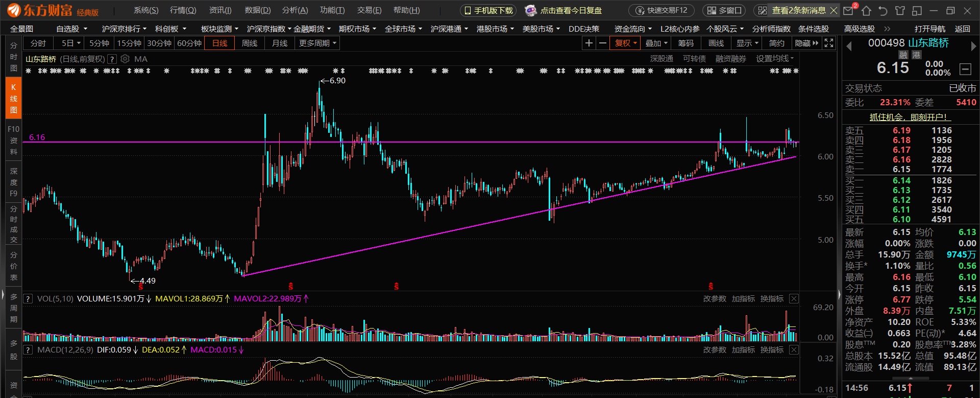This screenshot has width=980, height=398.
Task: Click 改参数 in the VOL panel
Action: pyautogui.click(x=715, y=299)
